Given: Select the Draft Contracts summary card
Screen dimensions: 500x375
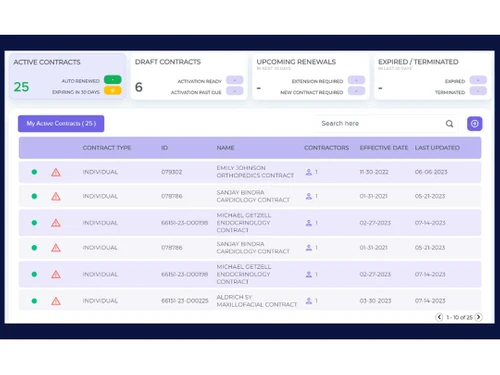Looking at the screenshot, I should point(189,76).
